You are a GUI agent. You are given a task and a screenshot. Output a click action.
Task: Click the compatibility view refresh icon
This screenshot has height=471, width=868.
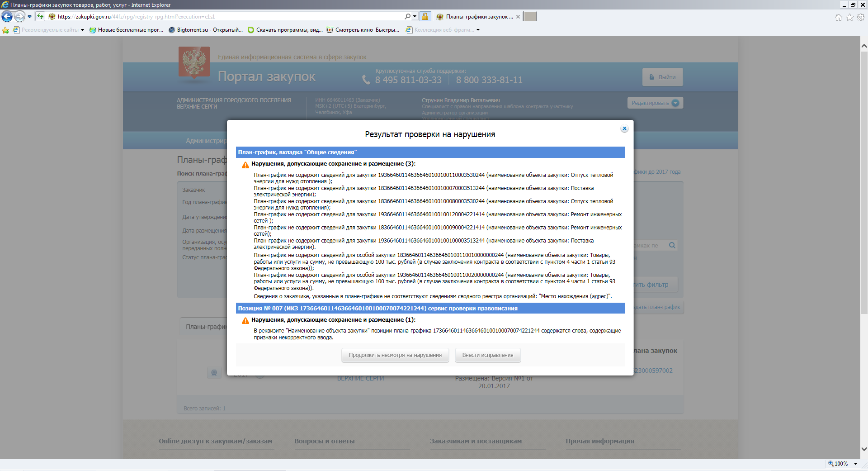pyautogui.click(x=40, y=17)
